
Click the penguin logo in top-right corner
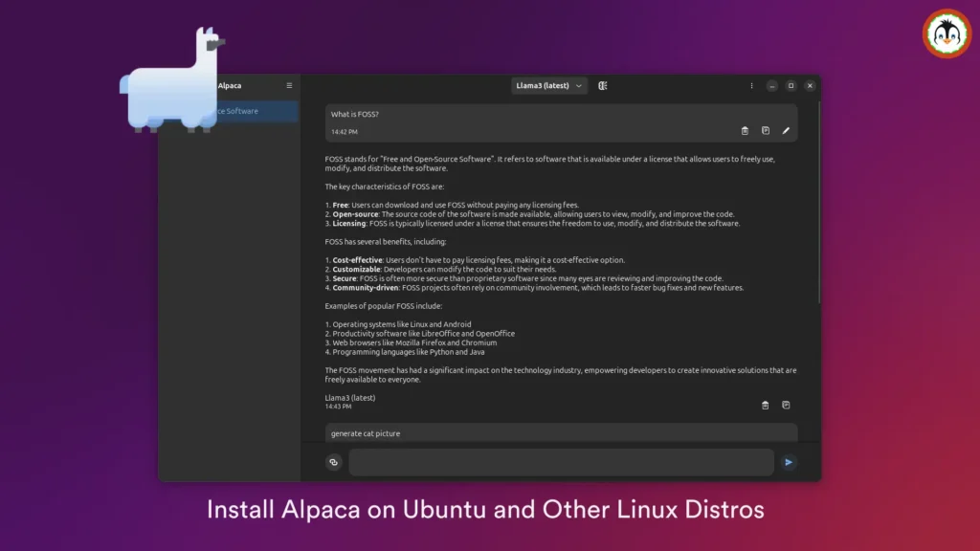click(947, 33)
